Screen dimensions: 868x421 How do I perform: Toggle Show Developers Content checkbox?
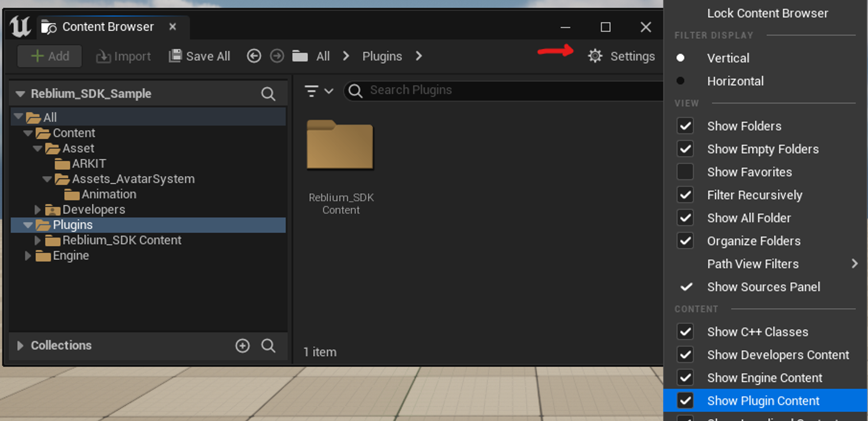click(x=685, y=355)
